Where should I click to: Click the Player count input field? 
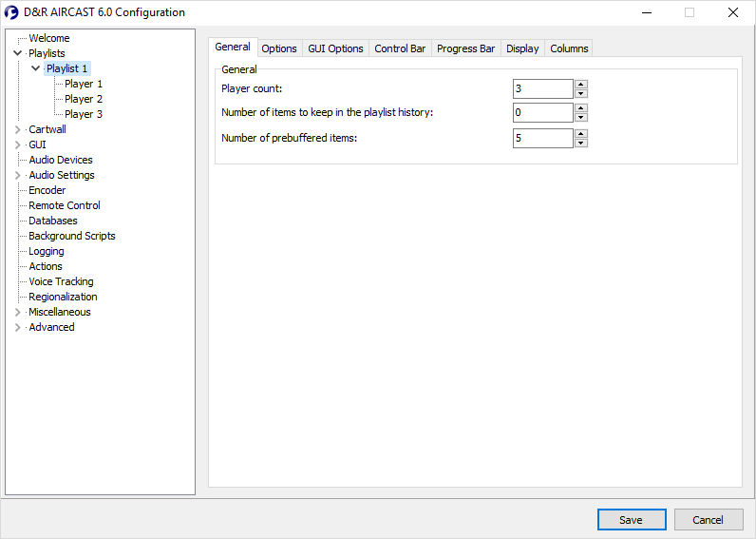[x=541, y=88]
